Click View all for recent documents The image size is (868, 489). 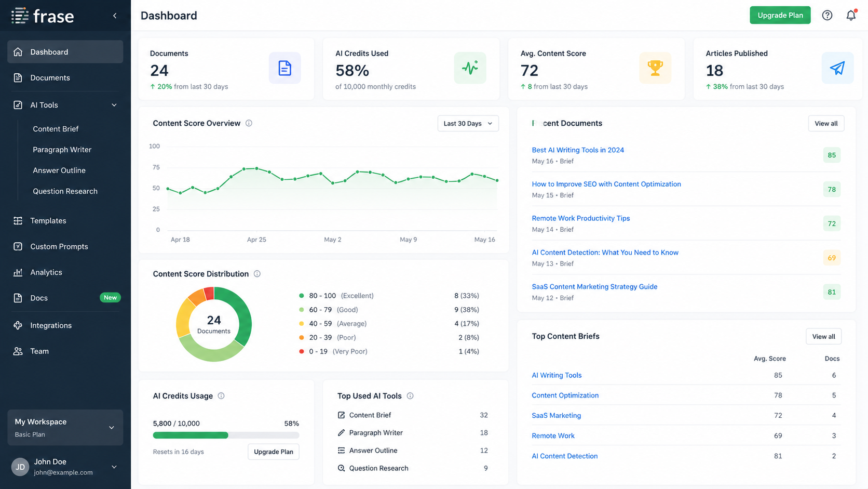click(826, 124)
